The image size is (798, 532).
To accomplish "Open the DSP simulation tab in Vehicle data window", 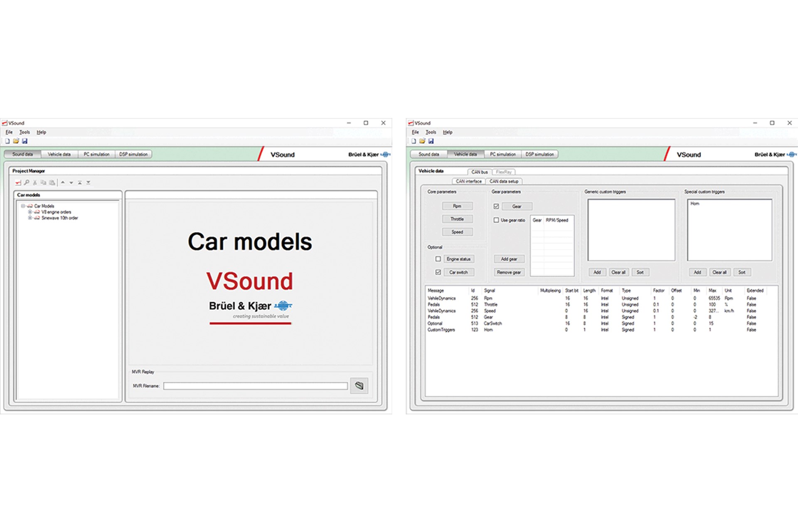I will pyautogui.click(x=539, y=154).
